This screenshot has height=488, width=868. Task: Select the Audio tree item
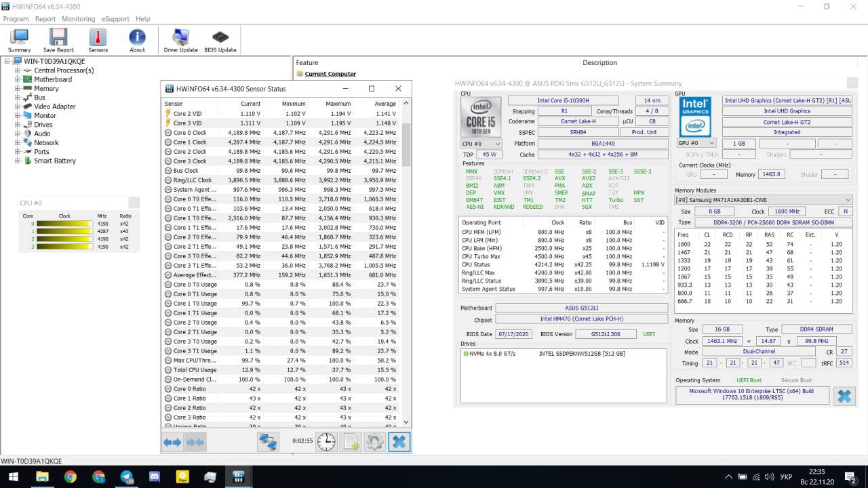[42, 134]
